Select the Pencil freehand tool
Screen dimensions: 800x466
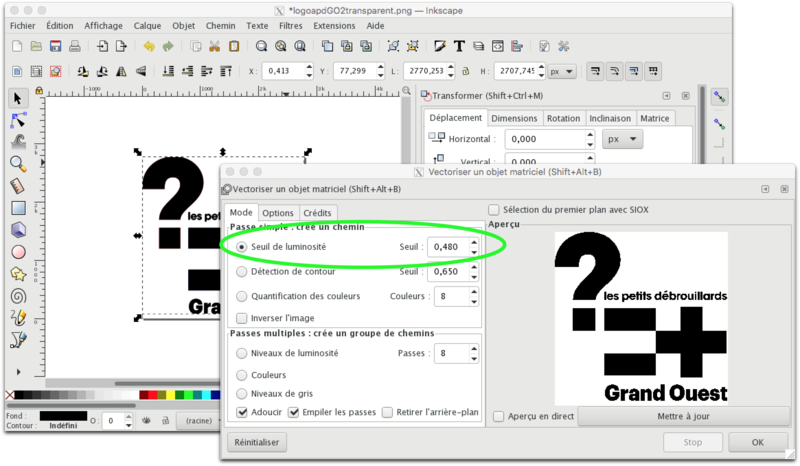coord(18,318)
